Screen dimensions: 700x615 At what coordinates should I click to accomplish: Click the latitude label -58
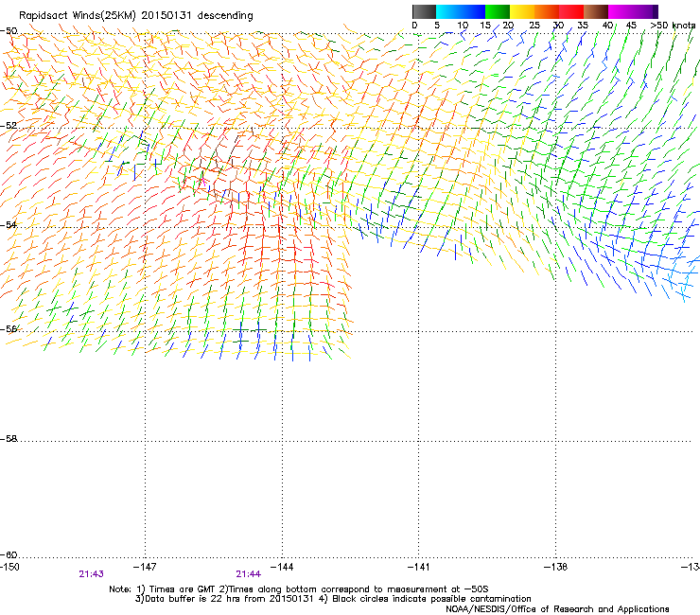click(x=9, y=439)
